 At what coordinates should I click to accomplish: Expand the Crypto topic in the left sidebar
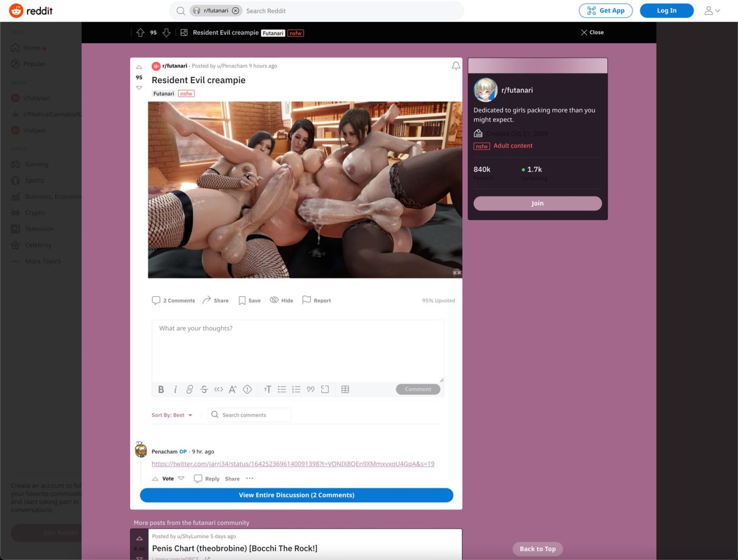(x=28, y=213)
